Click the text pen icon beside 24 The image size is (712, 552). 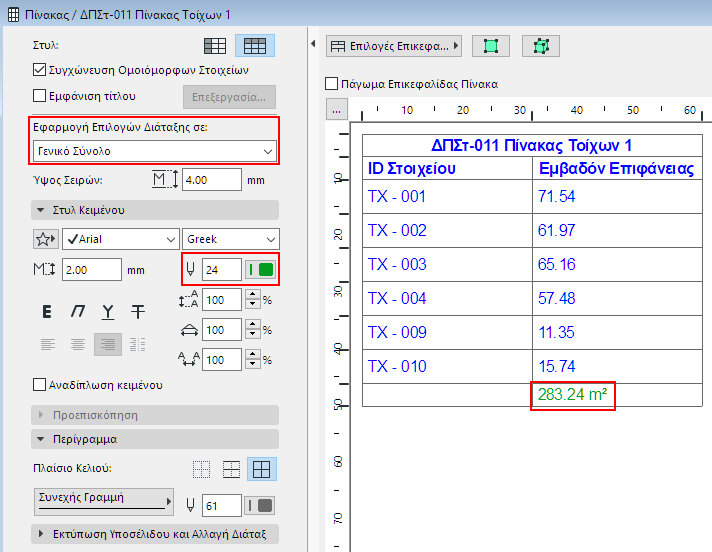pos(191,270)
